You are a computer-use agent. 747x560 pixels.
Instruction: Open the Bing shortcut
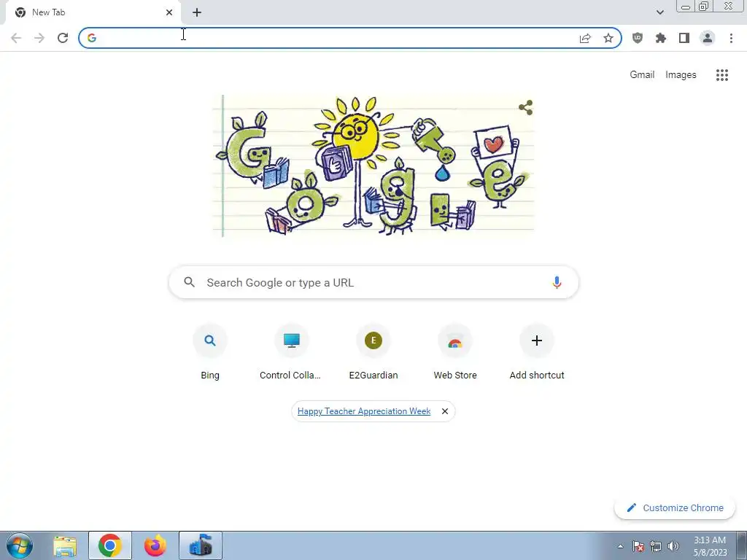[210, 352]
